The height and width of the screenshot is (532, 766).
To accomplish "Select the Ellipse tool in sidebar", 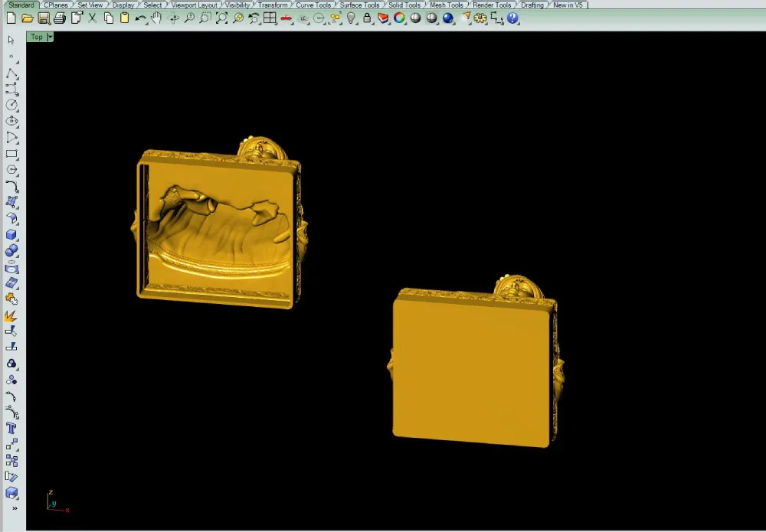I will click(11, 121).
